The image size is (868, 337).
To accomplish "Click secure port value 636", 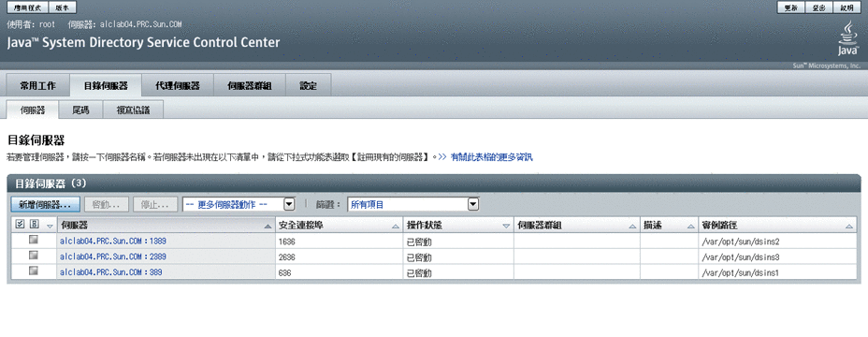I will click(285, 272).
